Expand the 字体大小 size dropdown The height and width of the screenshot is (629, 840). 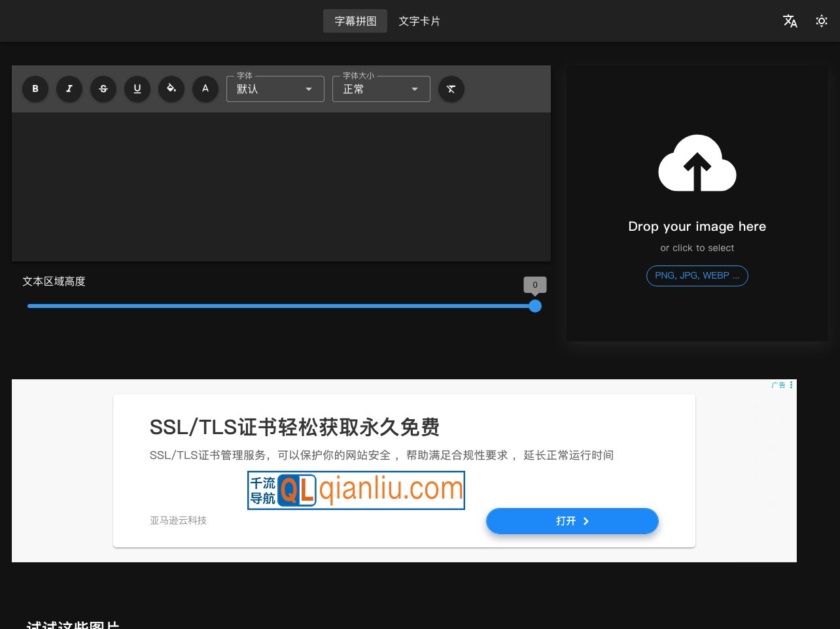pos(381,89)
